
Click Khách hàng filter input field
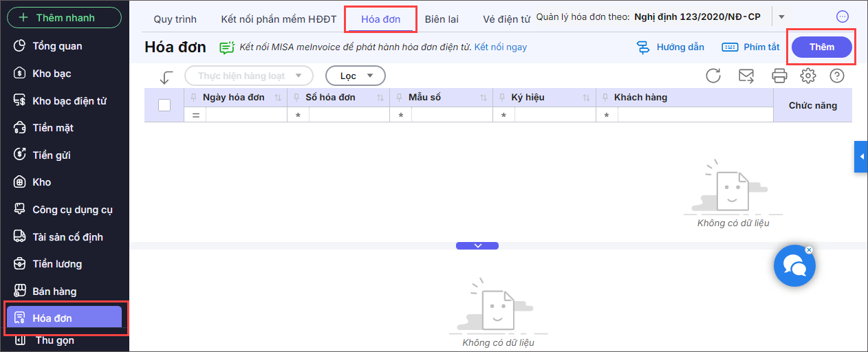695,115
